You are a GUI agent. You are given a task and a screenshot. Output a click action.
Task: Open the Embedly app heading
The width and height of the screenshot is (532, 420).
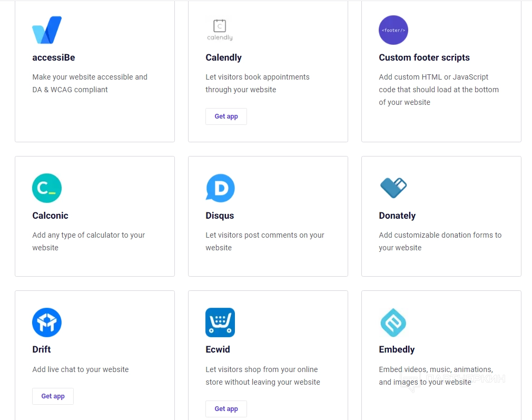pyautogui.click(x=397, y=349)
